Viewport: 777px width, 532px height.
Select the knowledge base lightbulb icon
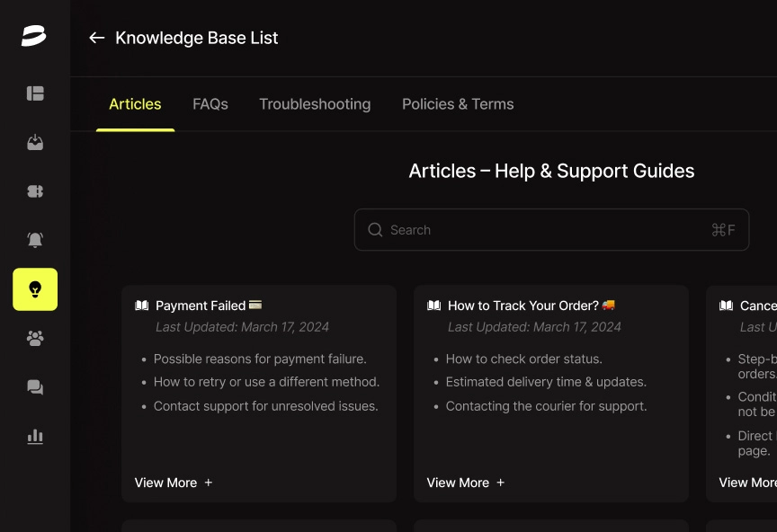point(35,289)
